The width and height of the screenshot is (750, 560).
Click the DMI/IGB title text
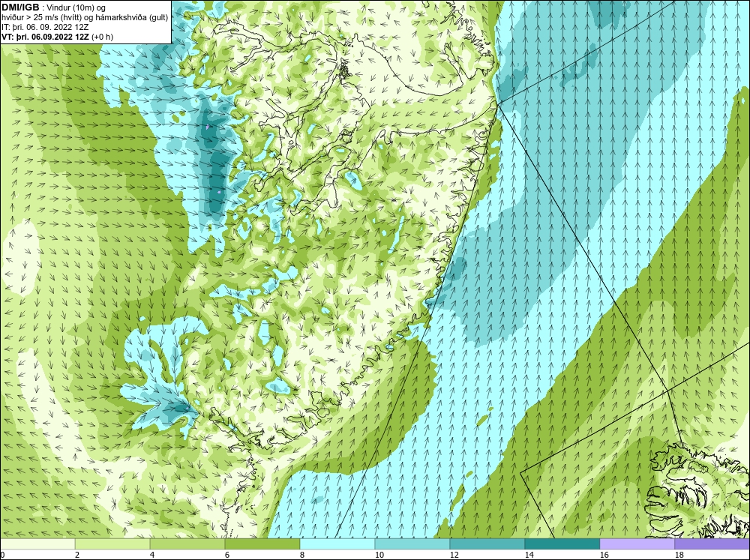click(20, 7)
